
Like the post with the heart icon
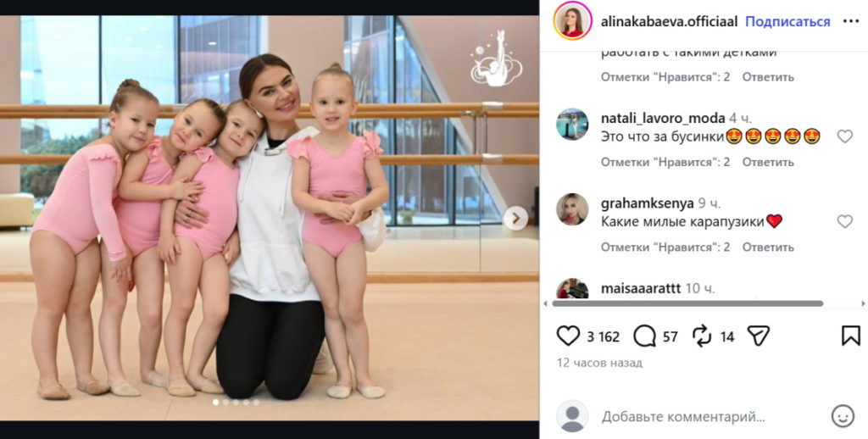click(568, 336)
